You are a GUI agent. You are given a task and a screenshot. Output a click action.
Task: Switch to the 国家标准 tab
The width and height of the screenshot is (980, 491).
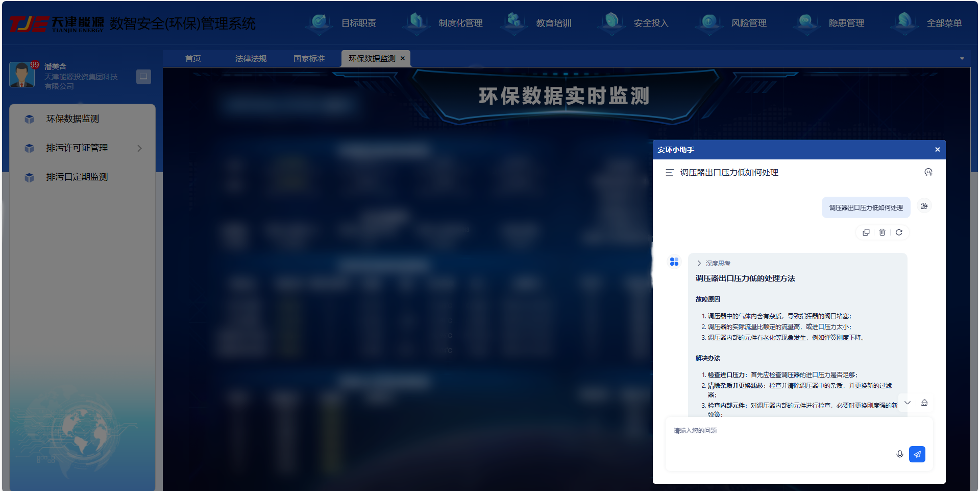[309, 59]
